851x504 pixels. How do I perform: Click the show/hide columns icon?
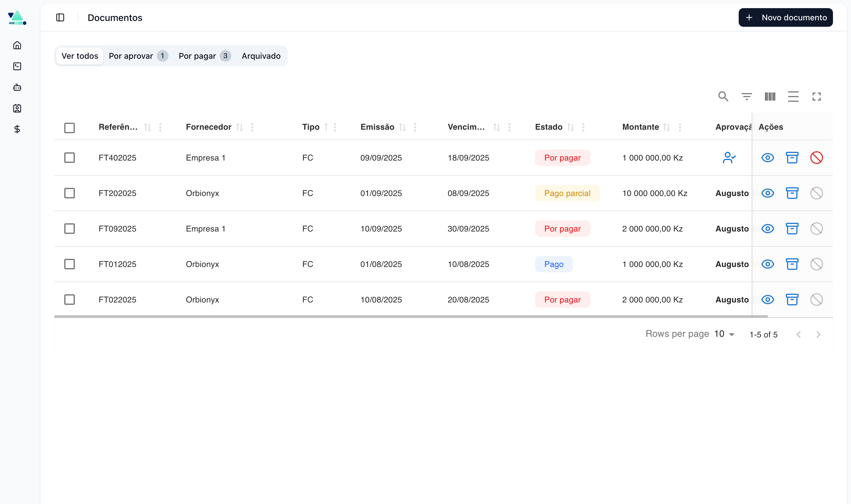click(770, 97)
